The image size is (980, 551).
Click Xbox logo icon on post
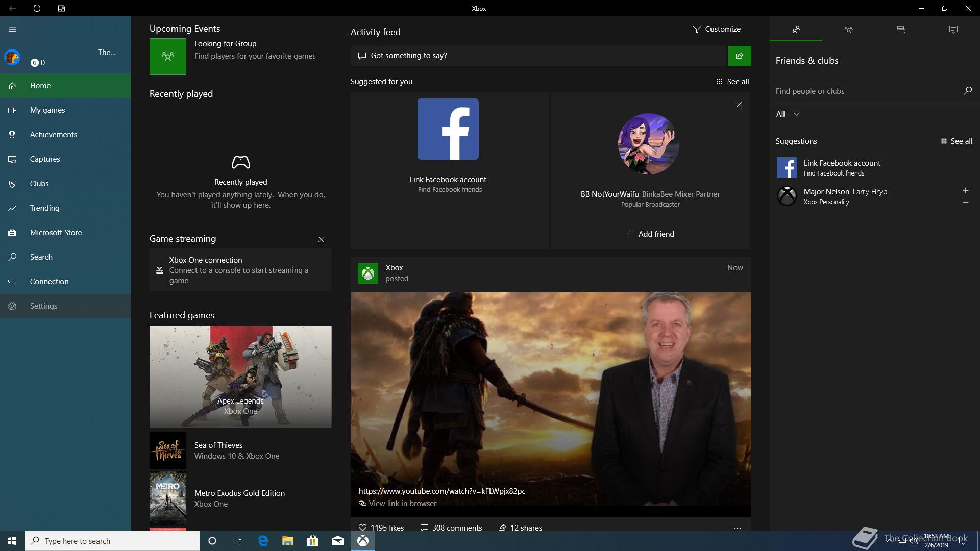368,273
